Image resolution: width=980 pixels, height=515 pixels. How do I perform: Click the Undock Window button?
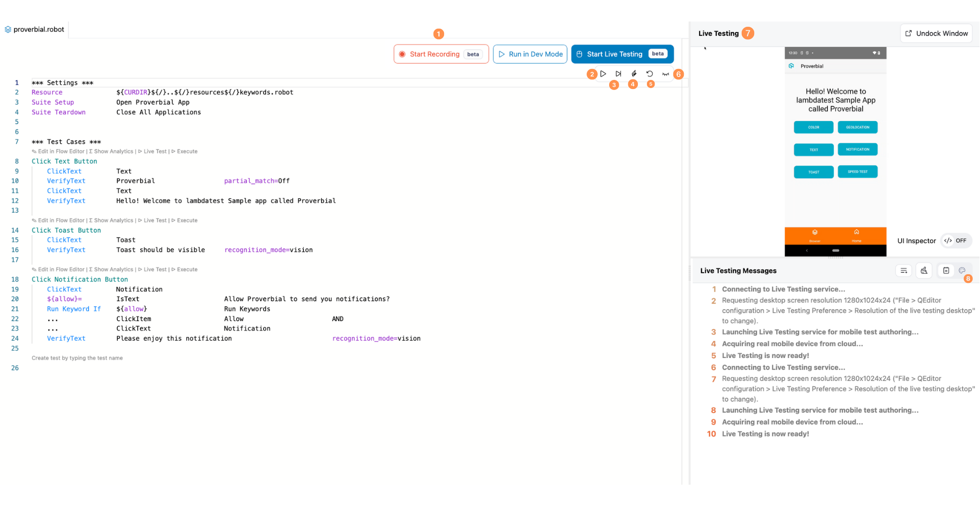(x=936, y=34)
